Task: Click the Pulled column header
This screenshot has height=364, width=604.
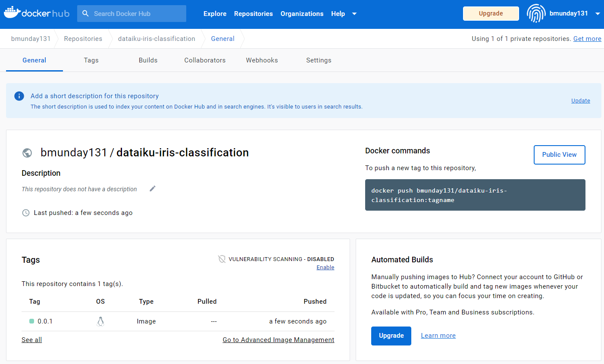Action: [x=207, y=302]
